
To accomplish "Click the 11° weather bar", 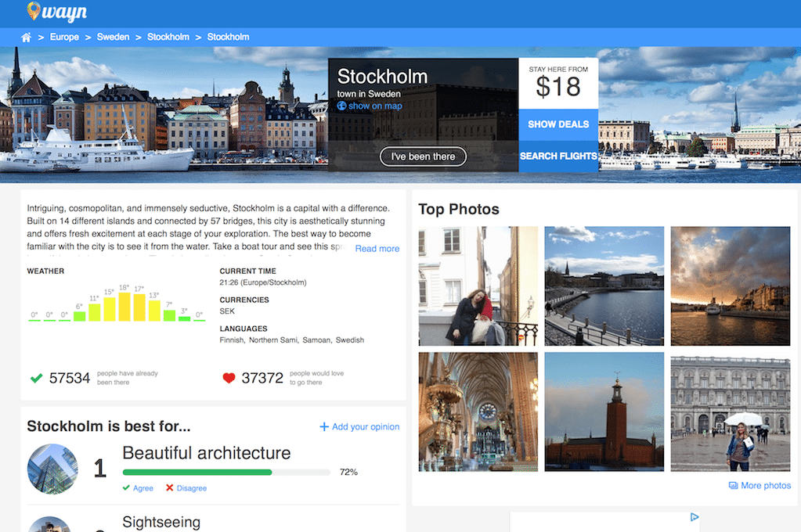I will (x=95, y=312).
